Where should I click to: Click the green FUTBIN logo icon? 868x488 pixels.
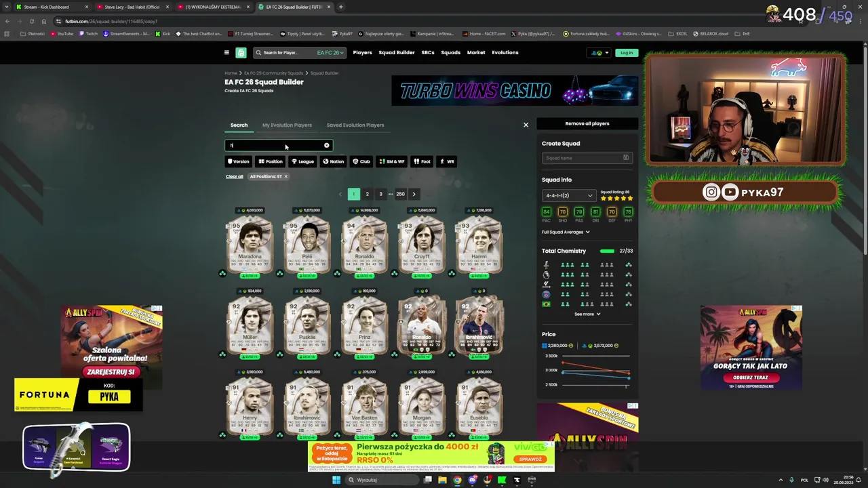[x=241, y=52]
